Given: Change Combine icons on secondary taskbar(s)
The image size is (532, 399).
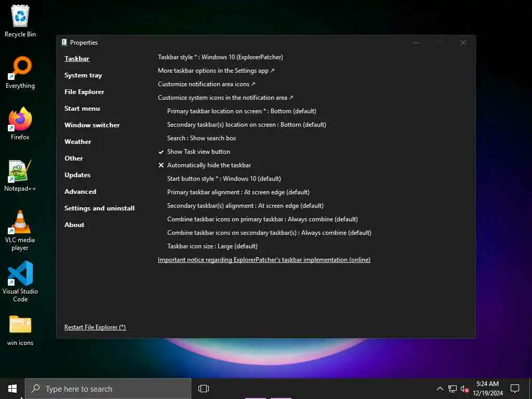Looking at the screenshot, I should 269,233.
